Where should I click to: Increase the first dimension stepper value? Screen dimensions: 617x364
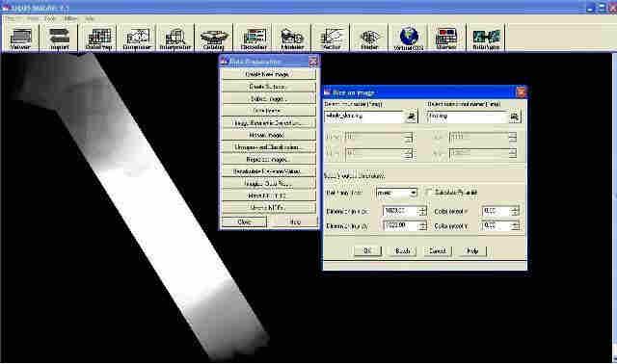pos(422,209)
